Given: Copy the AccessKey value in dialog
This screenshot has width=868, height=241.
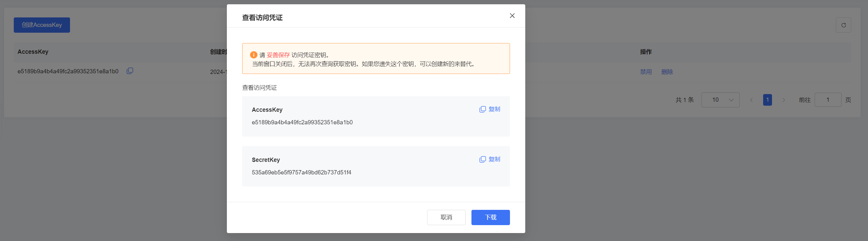Looking at the screenshot, I should [489, 109].
